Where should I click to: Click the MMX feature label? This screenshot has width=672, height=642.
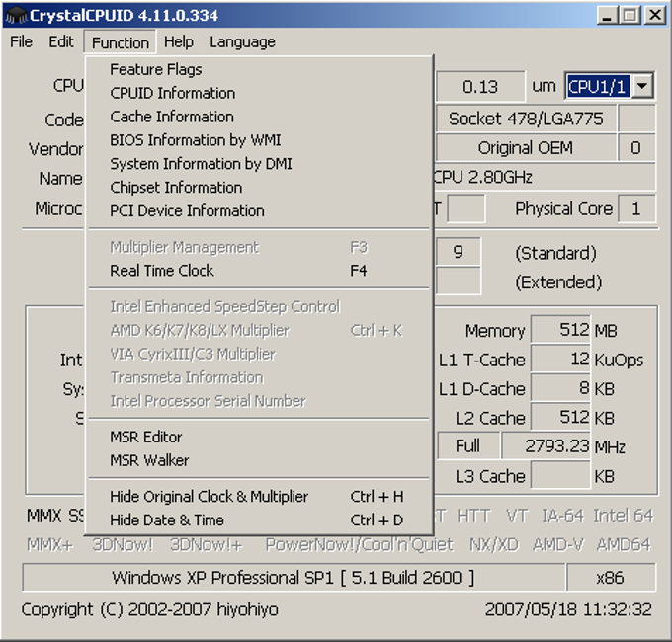click(x=44, y=516)
